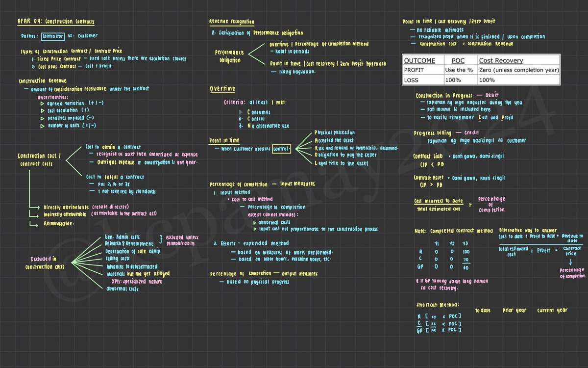Click the 'LOSS' row label in table
Viewport: 588px width, 368px height.
411,79
